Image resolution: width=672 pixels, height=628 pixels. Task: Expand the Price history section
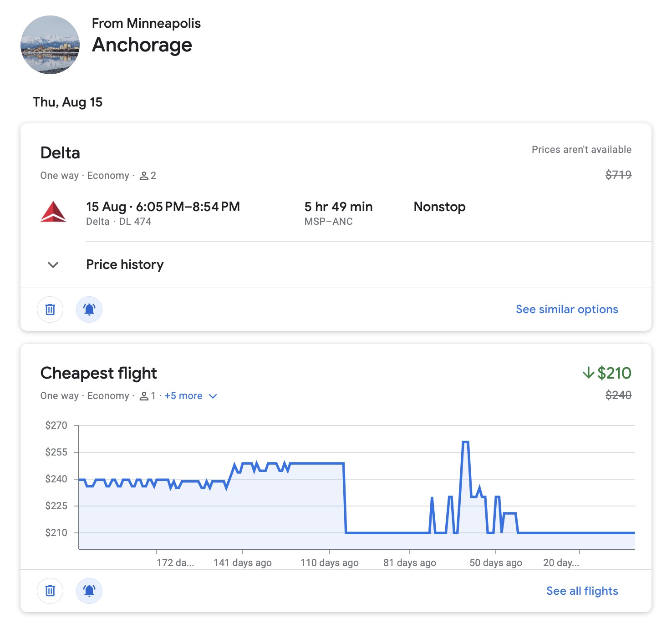pyautogui.click(x=125, y=264)
